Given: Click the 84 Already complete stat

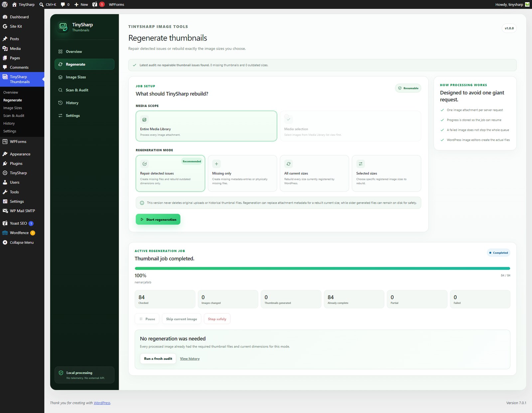Looking at the screenshot, I should [x=354, y=299].
